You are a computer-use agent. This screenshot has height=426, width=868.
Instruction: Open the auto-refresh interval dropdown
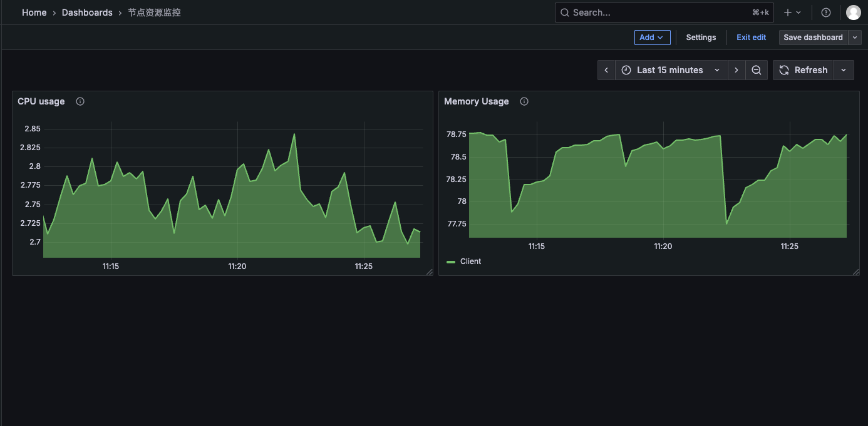pos(844,69)
